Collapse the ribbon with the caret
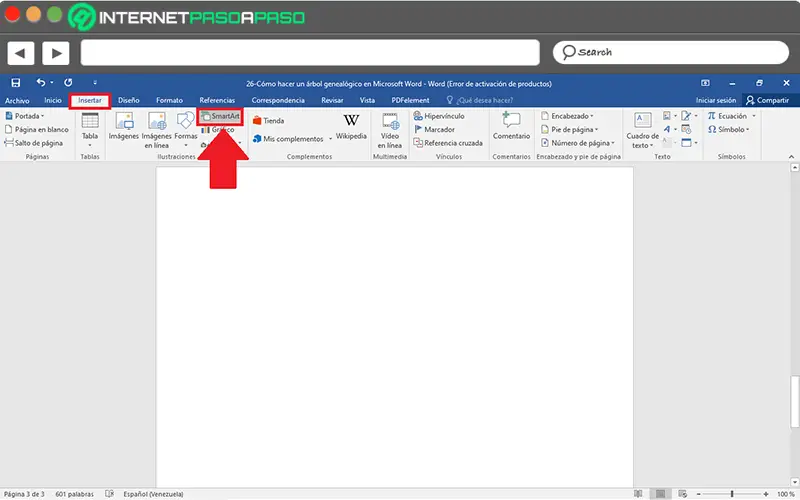The width and height of the screenshot is (800, 500). coord(791,157)
